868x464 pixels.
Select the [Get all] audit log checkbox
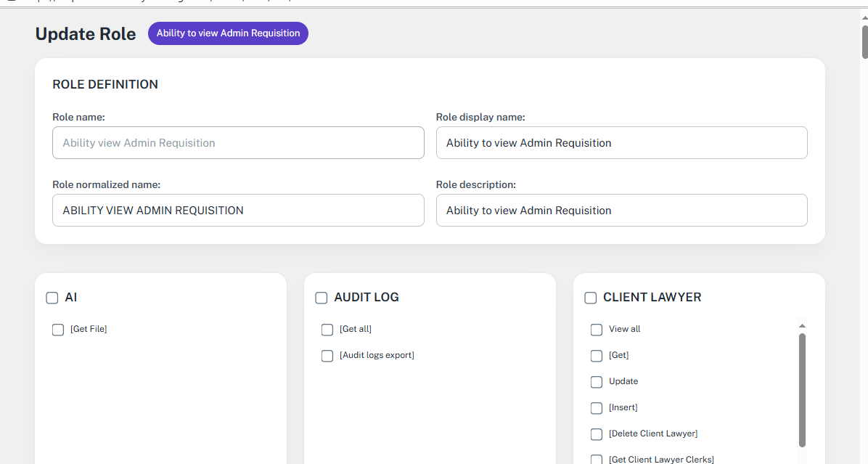pyautogui.click(x=327, y=330)
